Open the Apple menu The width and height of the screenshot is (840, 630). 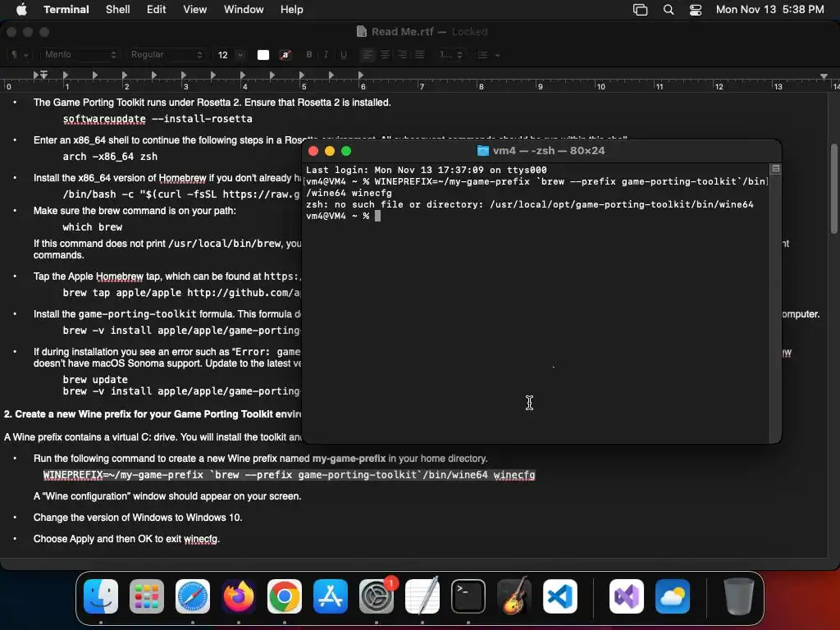coord(21,9)
